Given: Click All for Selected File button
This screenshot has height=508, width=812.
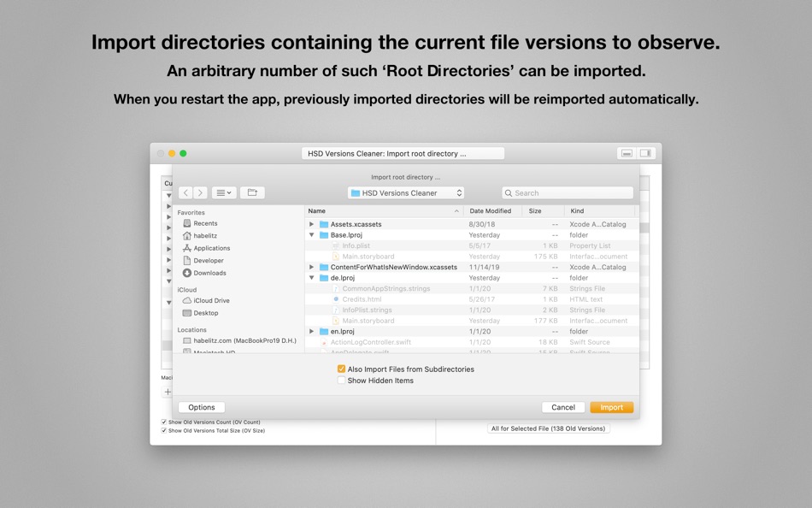Looking at the screenshot, I should click(549, 428).
